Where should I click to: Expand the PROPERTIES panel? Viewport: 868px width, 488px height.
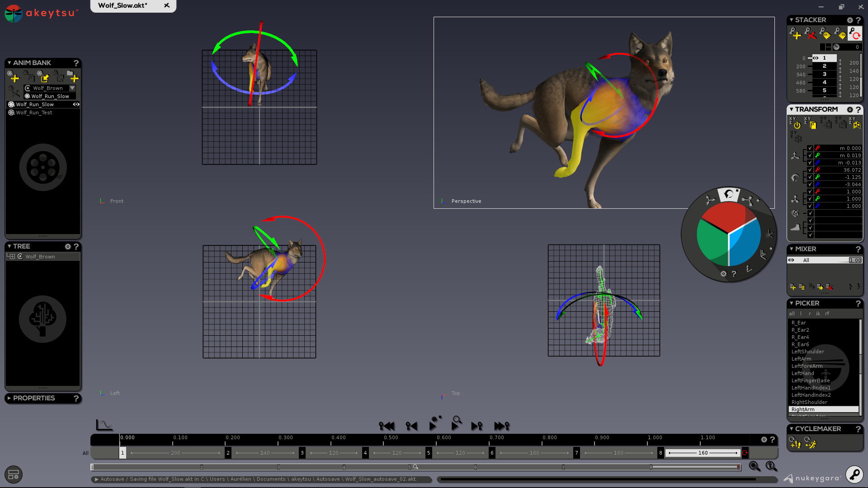click(x=9, y=398)
